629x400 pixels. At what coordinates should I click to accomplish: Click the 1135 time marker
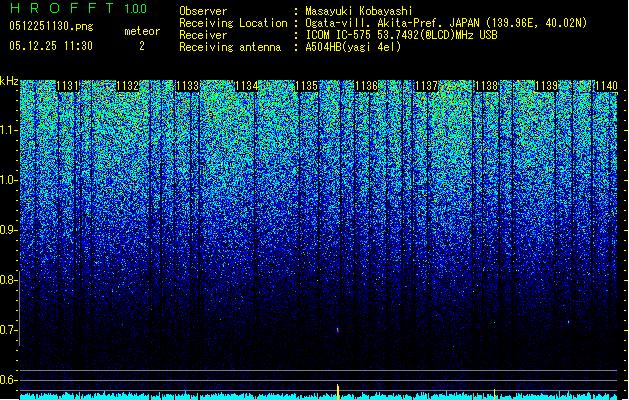(306, 86)
